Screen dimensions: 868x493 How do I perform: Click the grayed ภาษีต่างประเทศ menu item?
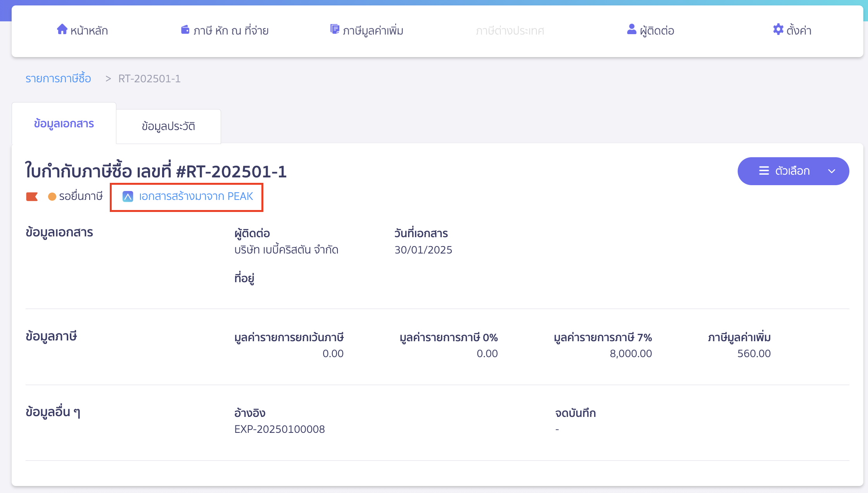[510, 30]
